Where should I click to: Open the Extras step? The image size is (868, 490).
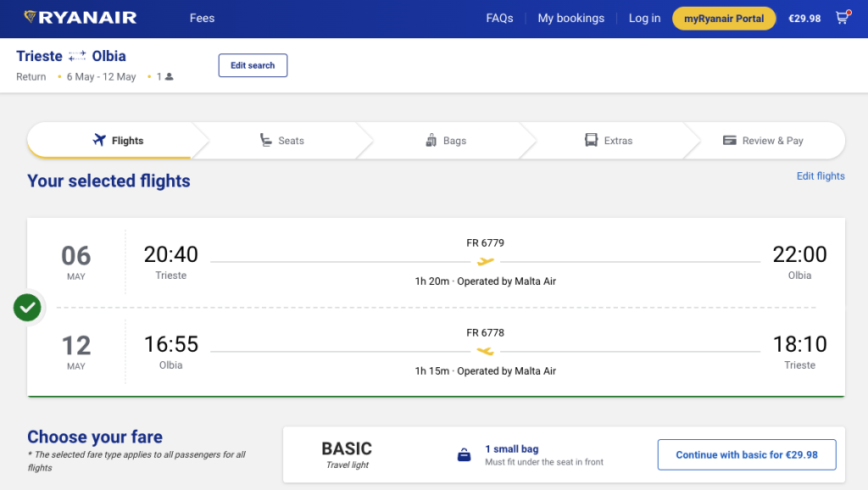point(609,141)
